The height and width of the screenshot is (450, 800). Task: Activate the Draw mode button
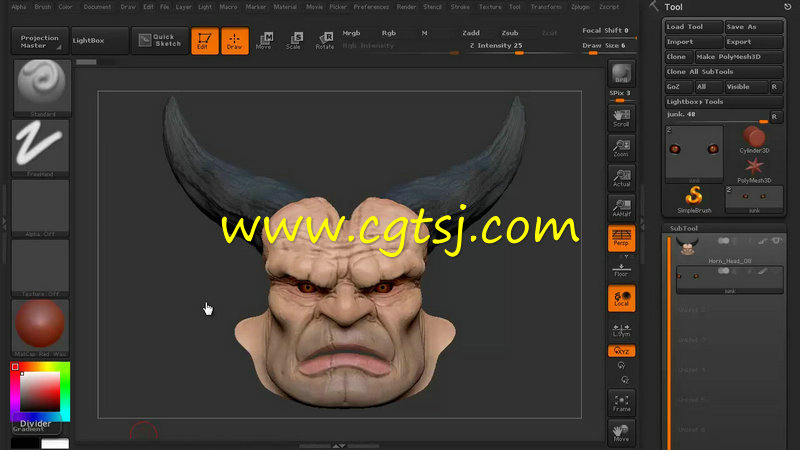[235, 41]
